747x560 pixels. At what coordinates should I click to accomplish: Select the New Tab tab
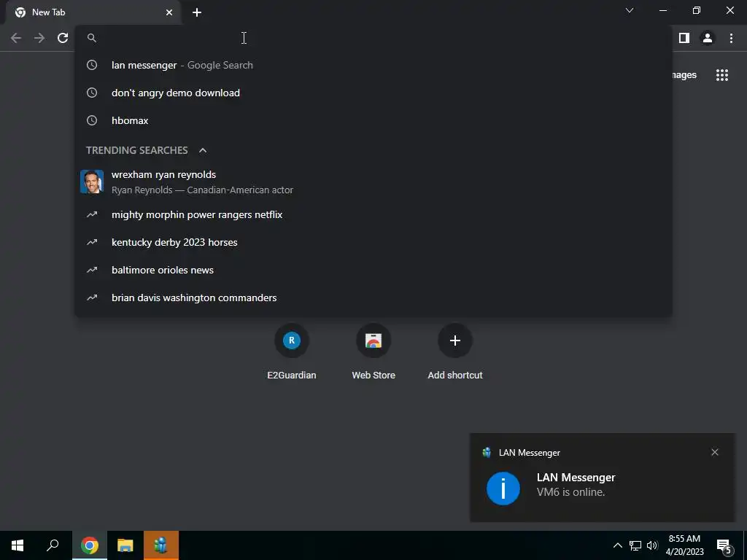93,12
